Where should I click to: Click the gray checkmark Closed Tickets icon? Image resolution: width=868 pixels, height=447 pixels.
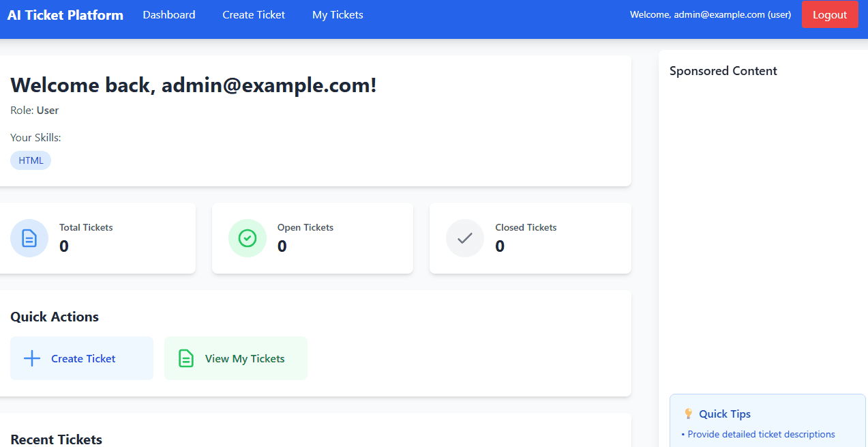coord(464,238)
